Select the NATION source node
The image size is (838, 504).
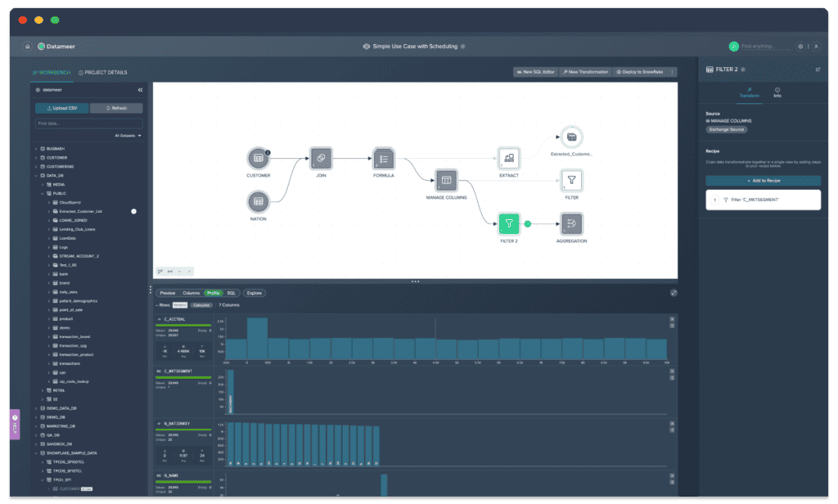(258, 201)
